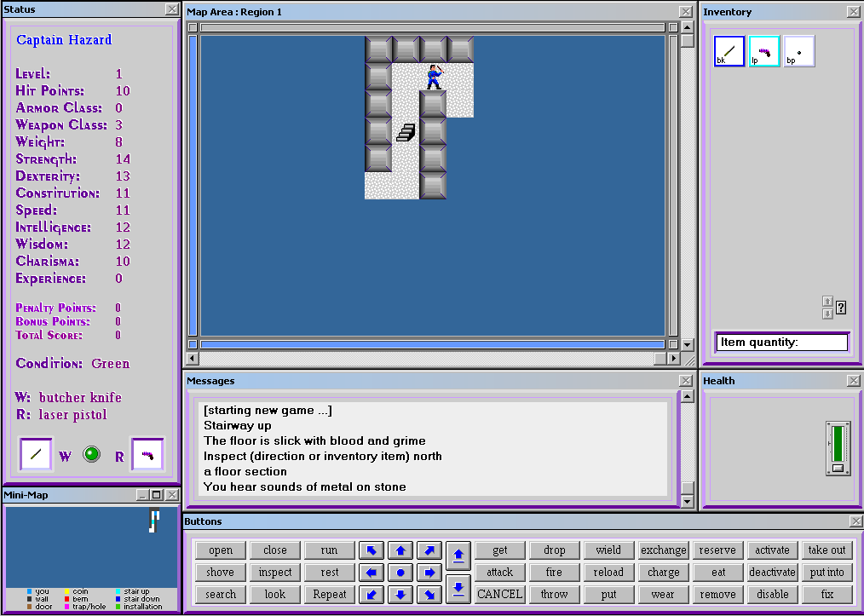Image resolution: width=864 pixels, height=616 pixels.
Task: Click the disable button
Action: [x=773, y=595]
